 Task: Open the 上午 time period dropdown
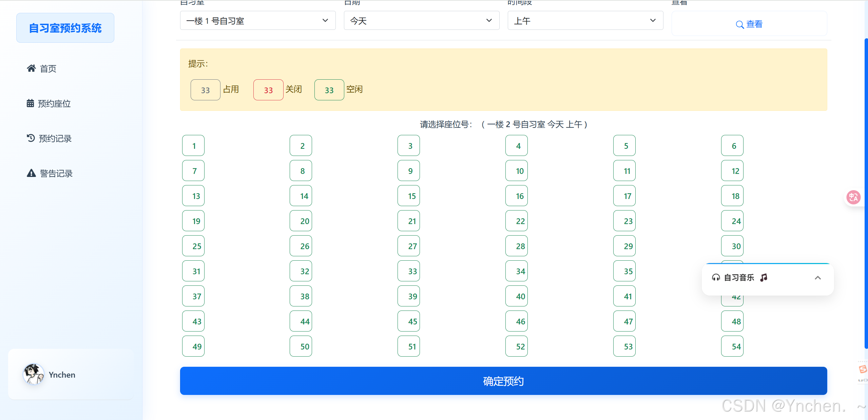585,21
